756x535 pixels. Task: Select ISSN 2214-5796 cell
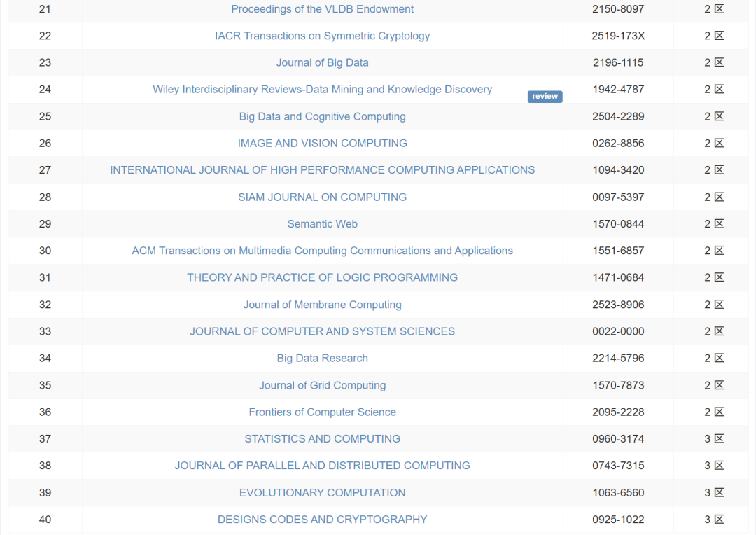[618, 359]
